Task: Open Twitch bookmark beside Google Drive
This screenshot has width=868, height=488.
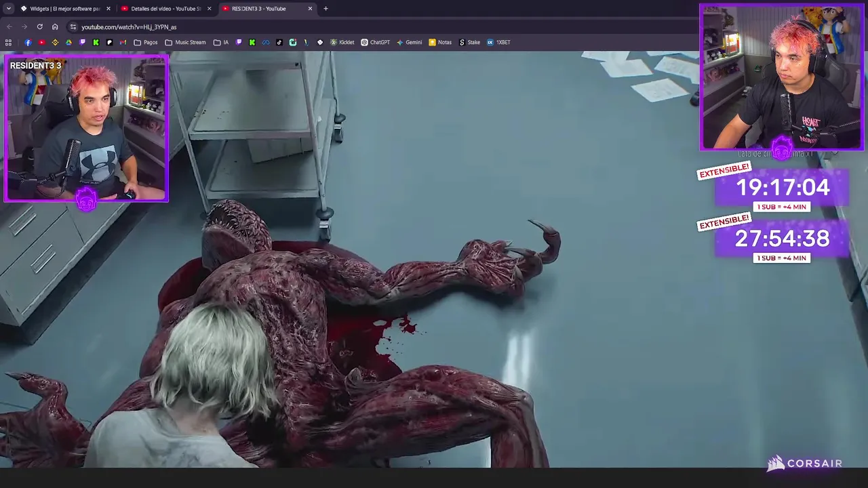Action: (82, 42)
